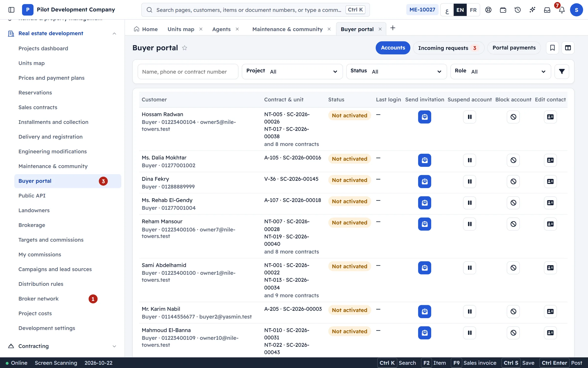Bookmark the current Buyer portal view
The width and height of the screenshot is (588, 368).
click(552, 48)
